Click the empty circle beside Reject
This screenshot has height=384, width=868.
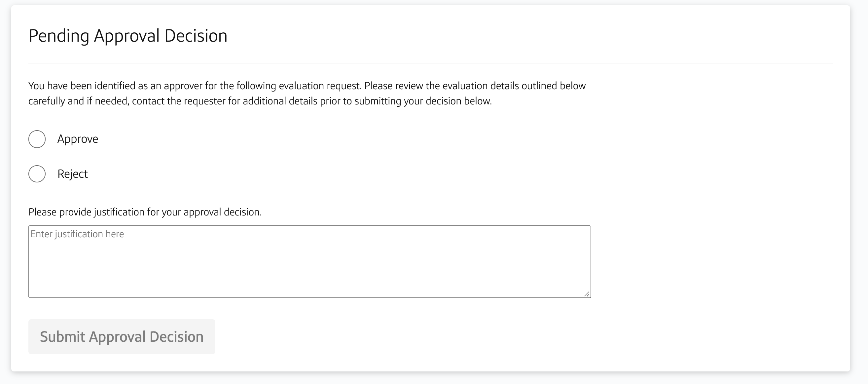coord(37,174)
